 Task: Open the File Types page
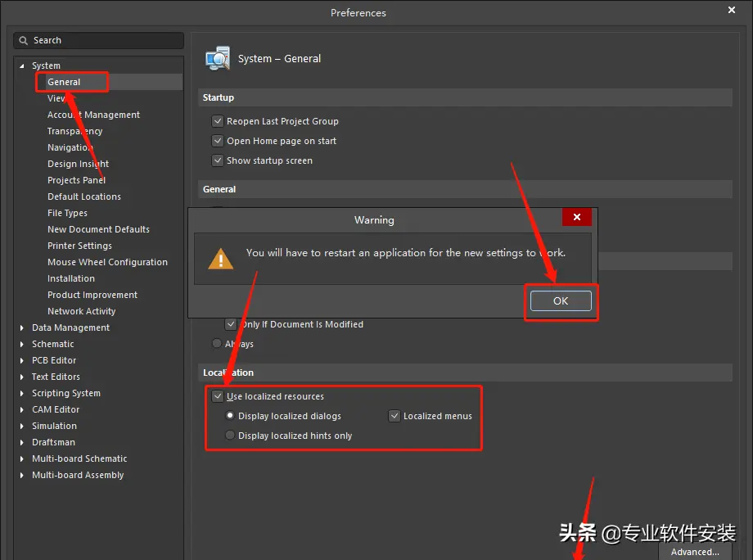pos(67,213)
